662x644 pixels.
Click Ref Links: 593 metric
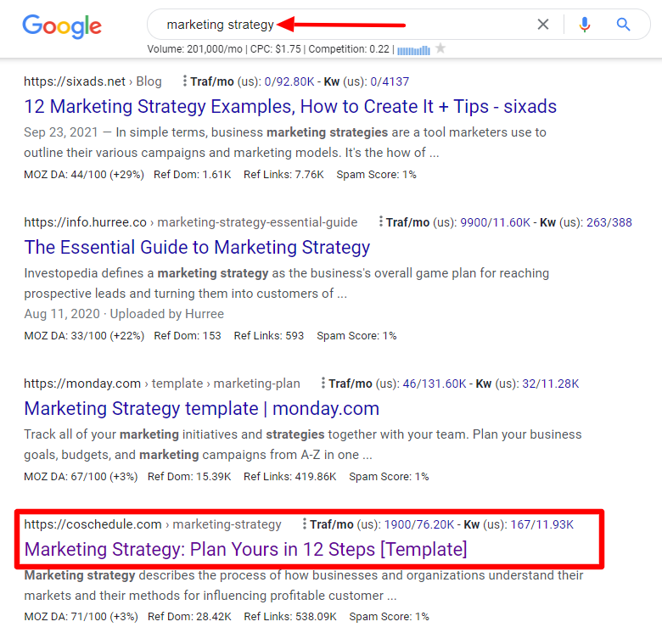pyautogui.click(x=269, y=335)
